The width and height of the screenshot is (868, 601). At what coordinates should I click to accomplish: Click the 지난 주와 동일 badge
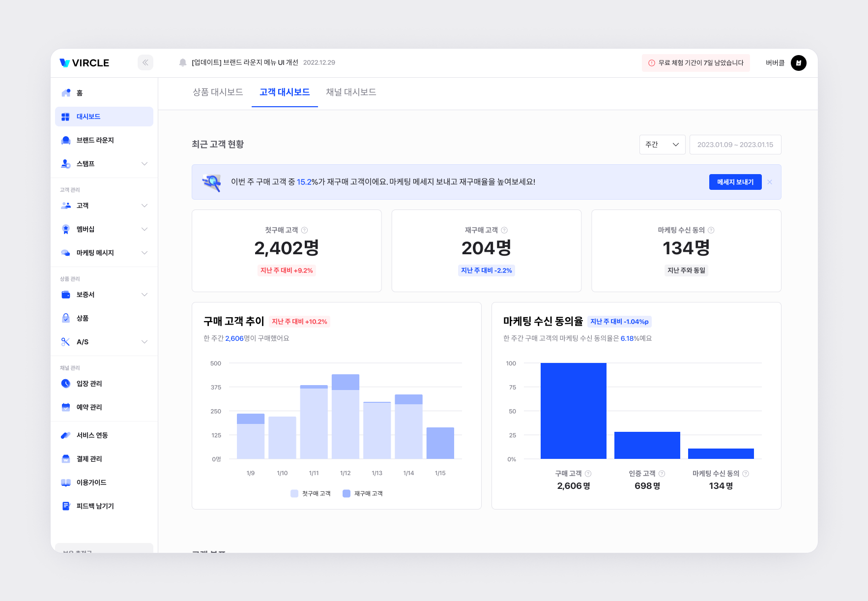(x=686, y=270)
